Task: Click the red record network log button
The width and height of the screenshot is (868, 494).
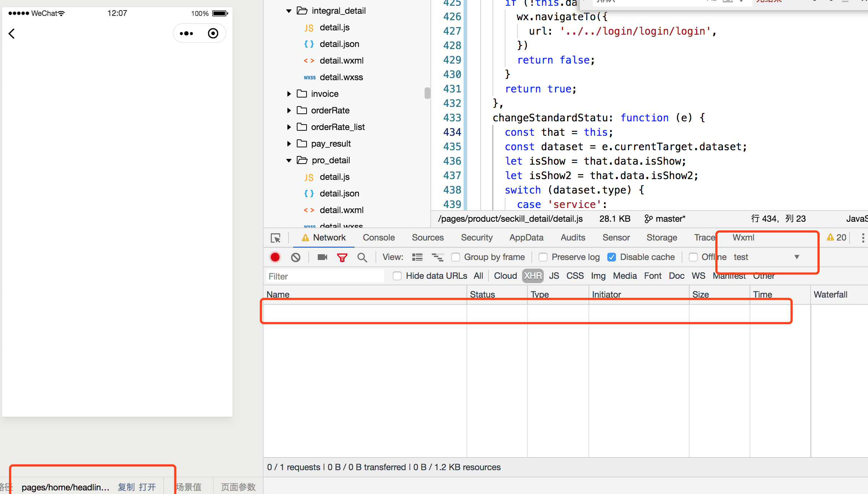Action: click(x=275, y=257)
